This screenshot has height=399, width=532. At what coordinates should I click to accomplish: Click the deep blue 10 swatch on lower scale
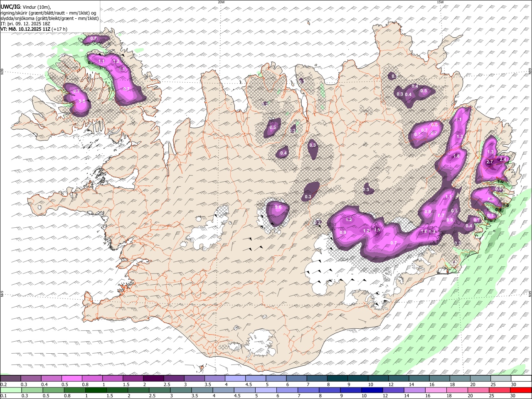click(x=371, y=390)
